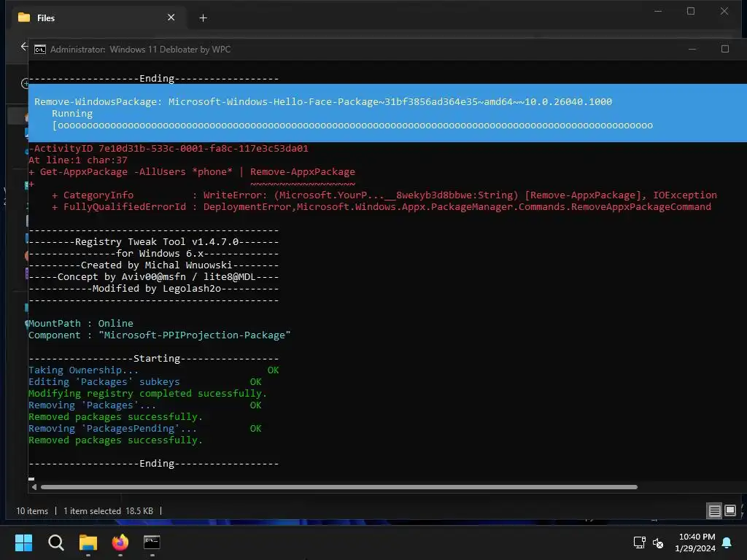
Task: Click '10 items' in the status bar
Action: (32, 511)
